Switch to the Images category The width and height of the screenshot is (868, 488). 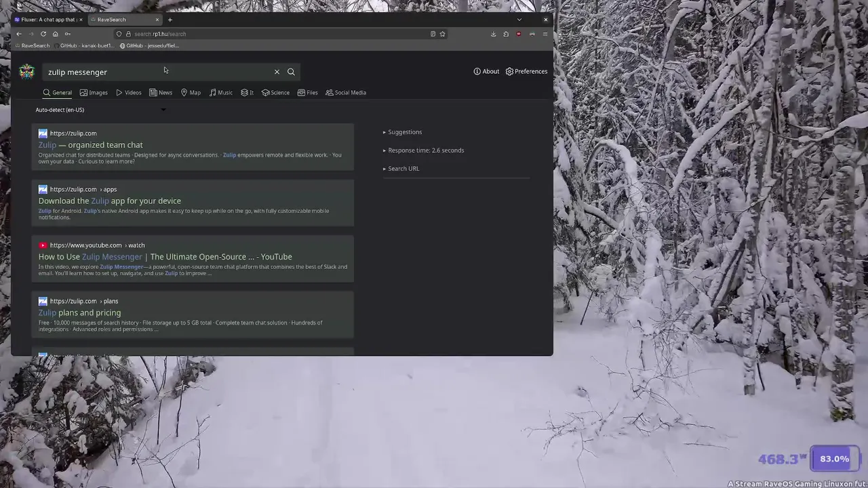[x=94, y=92]
